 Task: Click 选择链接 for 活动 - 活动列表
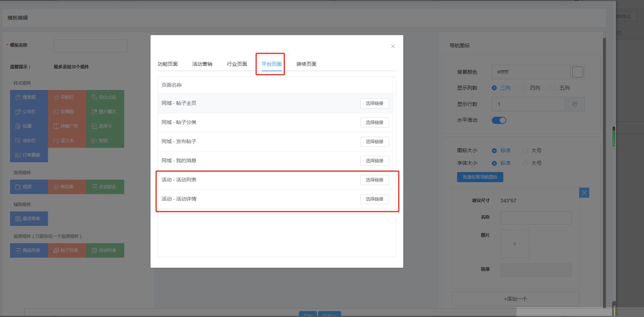[374, 180]
